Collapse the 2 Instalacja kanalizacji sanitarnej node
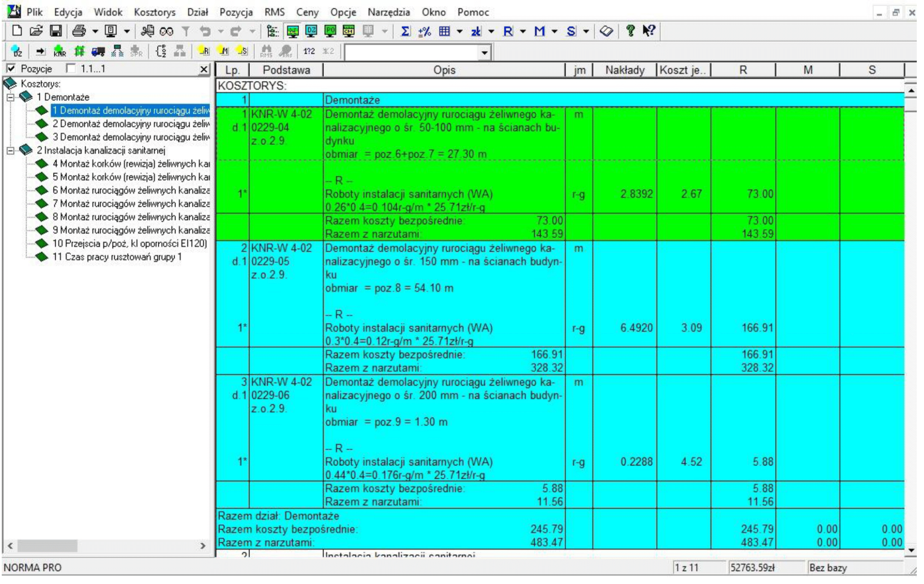This screenshot has height=584, width=924. 11,150
